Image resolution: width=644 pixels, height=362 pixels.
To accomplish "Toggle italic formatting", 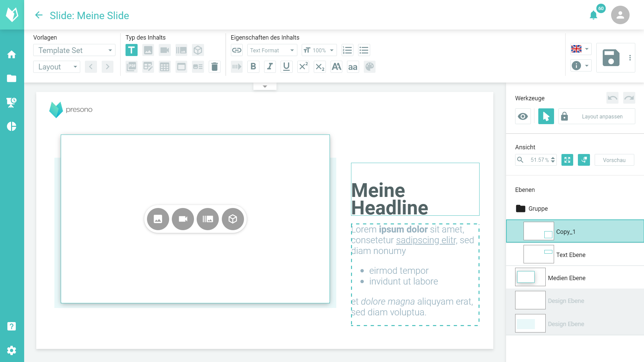I will coord(270,67).
